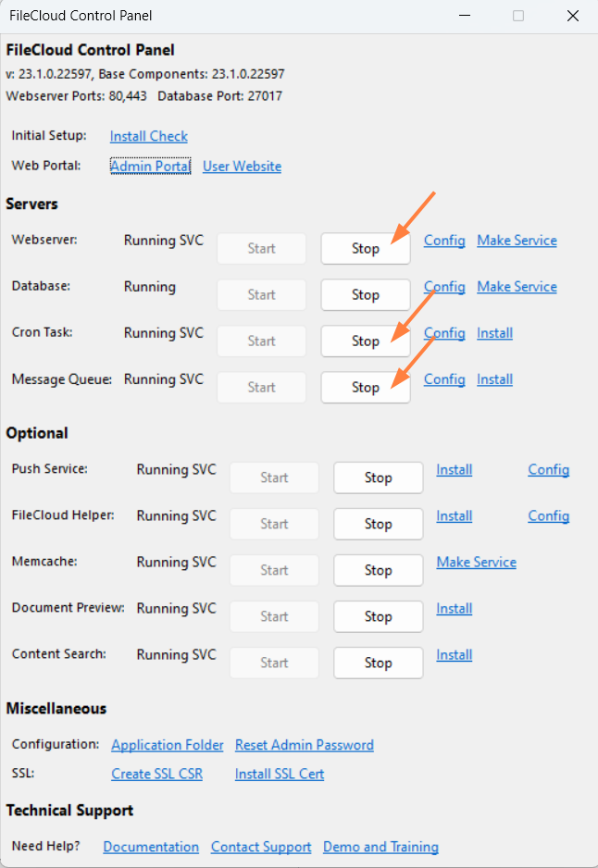Open the Admin Portal link
The image size is (598, 868).
click(x=150, y=167)
